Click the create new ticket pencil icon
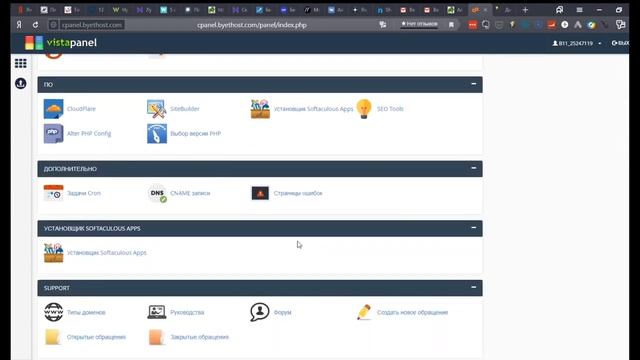Image resolution: width=640 pixels, height=360 pixels. click(x=364, y=312)
